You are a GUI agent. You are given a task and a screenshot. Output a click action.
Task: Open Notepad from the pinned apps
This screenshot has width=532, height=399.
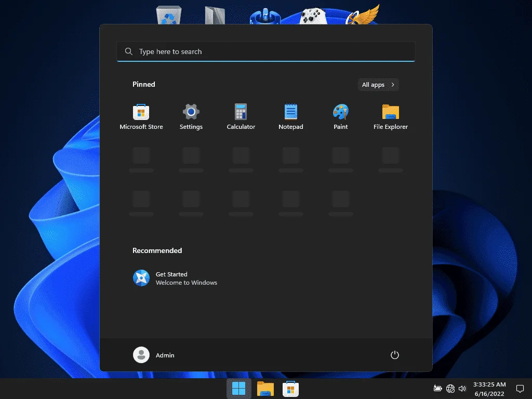coord(291,117)
